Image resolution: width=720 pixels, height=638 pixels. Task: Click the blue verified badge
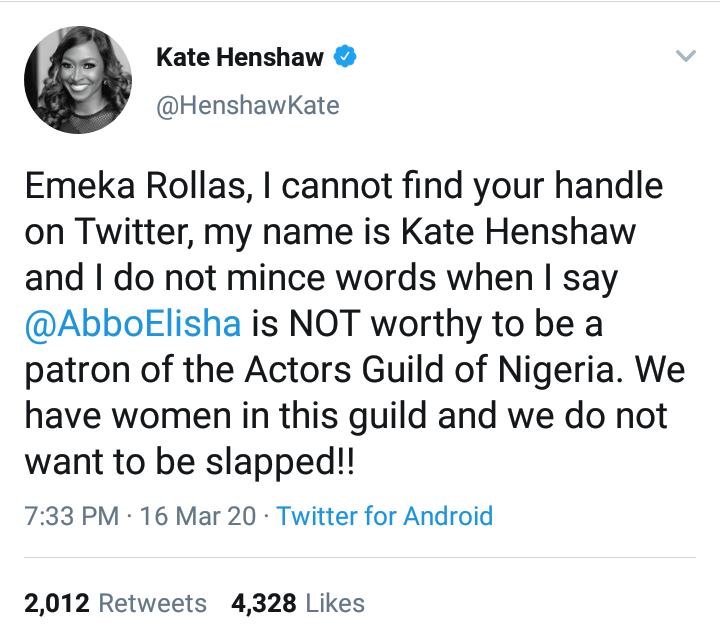tap(345, 57)
